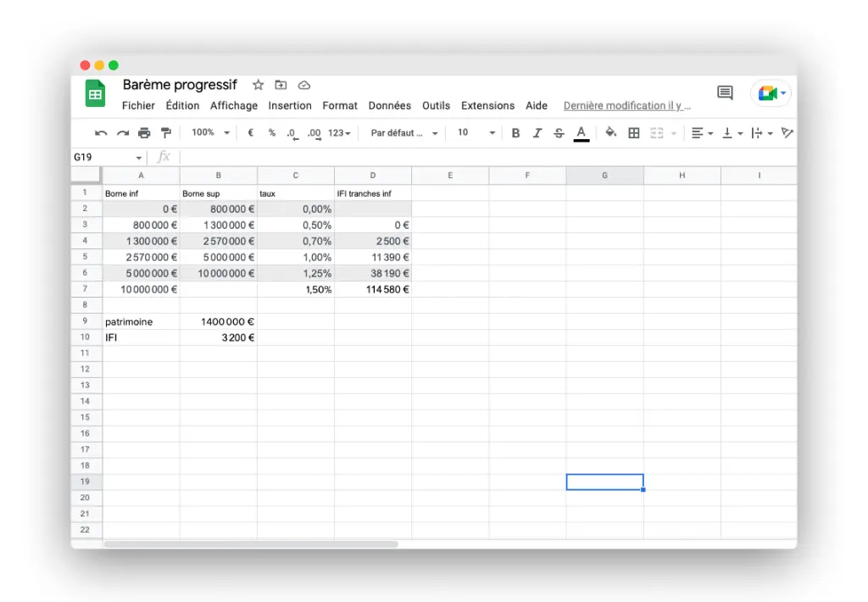Open the Borders tool

tap(634, 133)
